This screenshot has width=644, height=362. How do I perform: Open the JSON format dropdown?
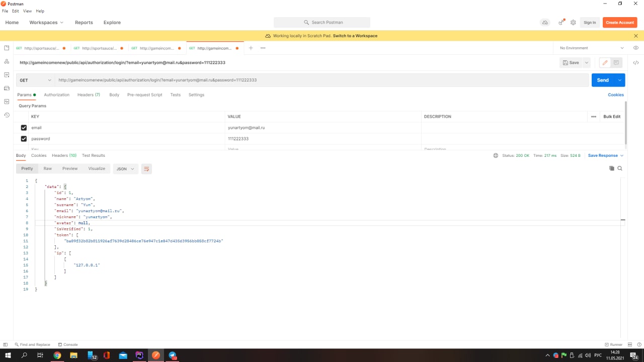click(x=125, y=169)
